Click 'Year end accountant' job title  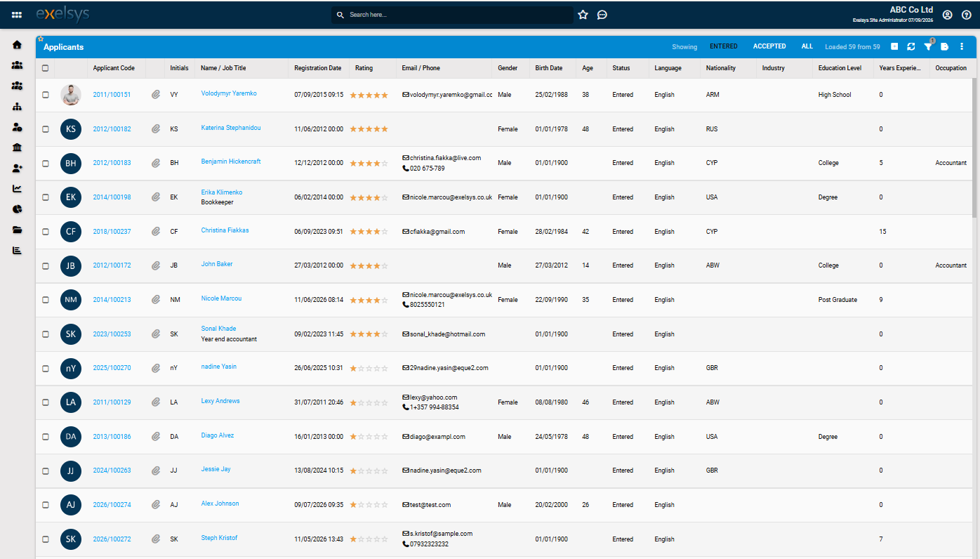pyautogui.click(x=229, y=339)
